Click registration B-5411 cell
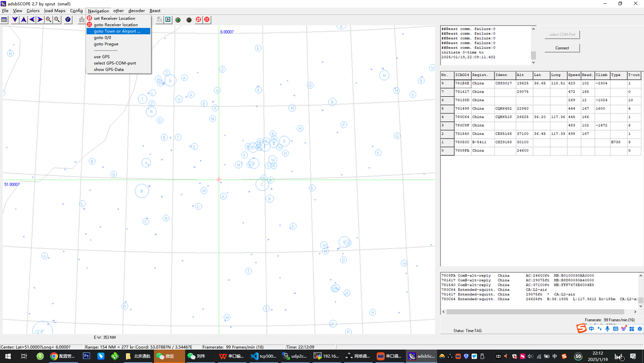This screenshot has width=644, height=363. point(482,142)
